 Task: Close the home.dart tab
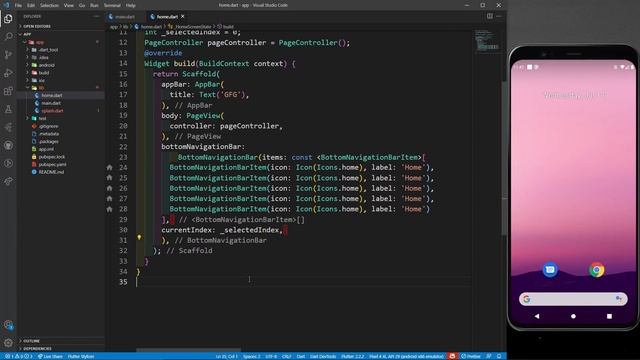[183, 16]
